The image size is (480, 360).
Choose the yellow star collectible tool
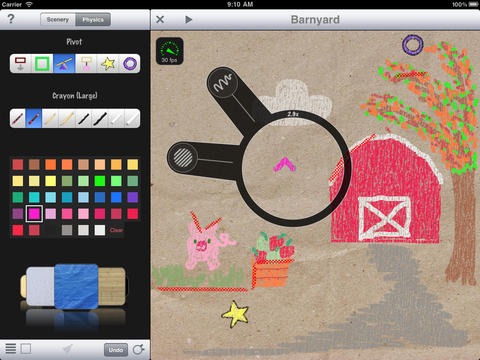coord(108,63)
